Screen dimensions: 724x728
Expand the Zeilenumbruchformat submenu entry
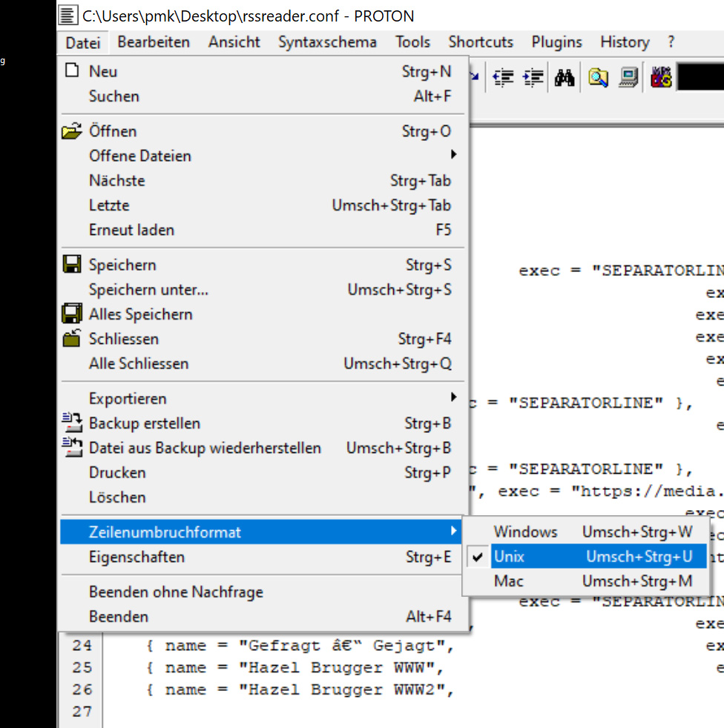[x=165, y=532]
